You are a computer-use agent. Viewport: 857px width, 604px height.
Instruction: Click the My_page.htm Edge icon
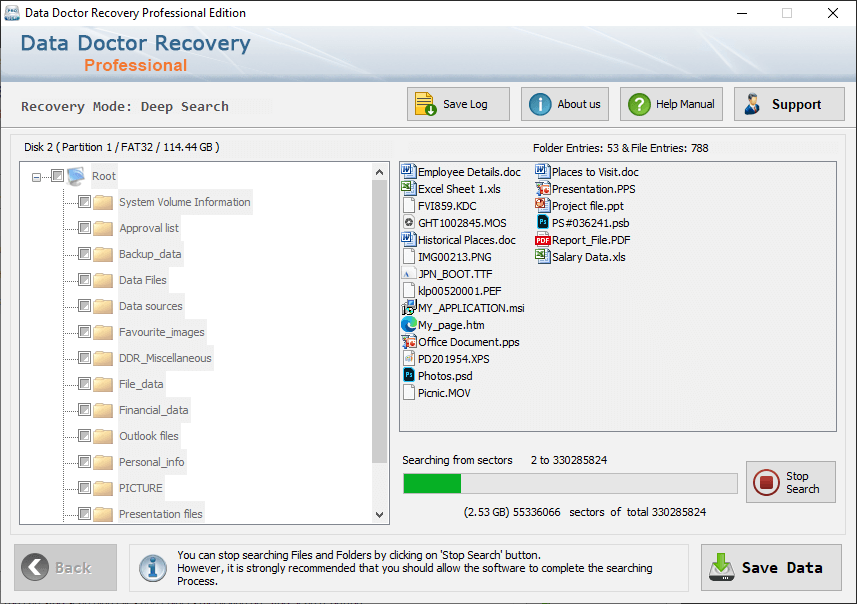click(x=408, y=325)
